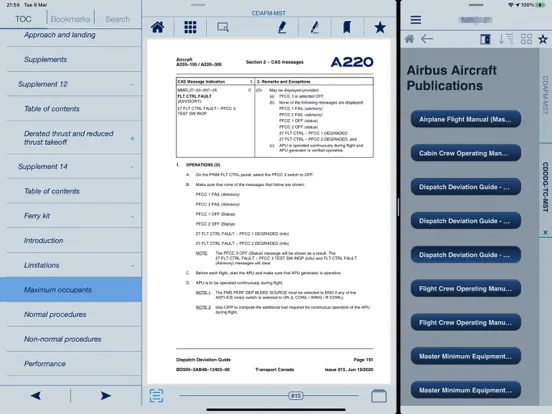Viewport: 552px width, 414px height.
Task: Switch to the Search tab
Action: pos(118,19)
